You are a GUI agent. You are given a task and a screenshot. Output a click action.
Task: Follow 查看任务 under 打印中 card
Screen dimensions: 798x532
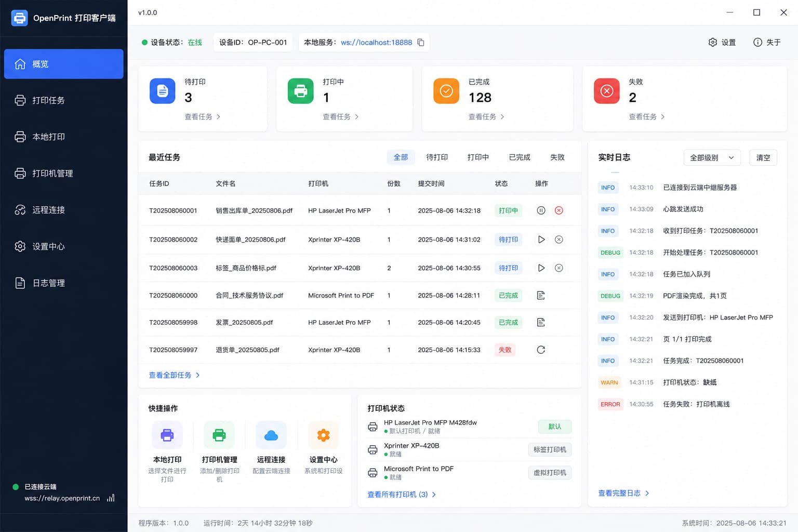pyautogui.click(x=341, y=117)
